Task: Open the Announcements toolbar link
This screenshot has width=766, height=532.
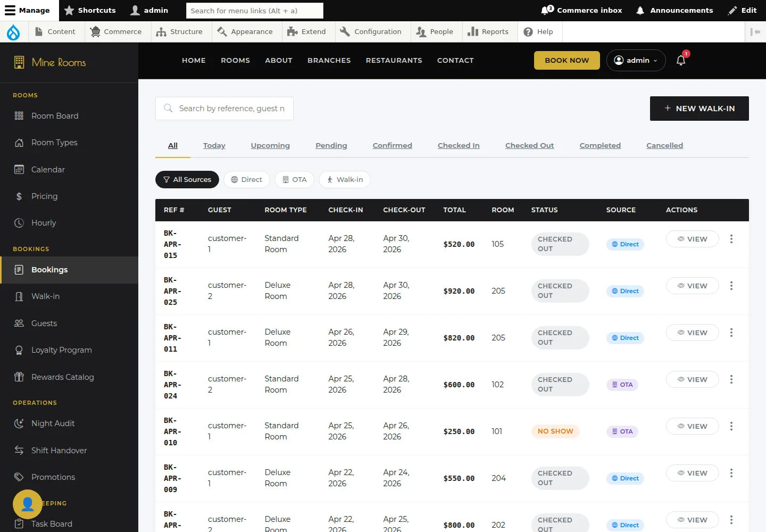Action: click(x=675, y=10)
